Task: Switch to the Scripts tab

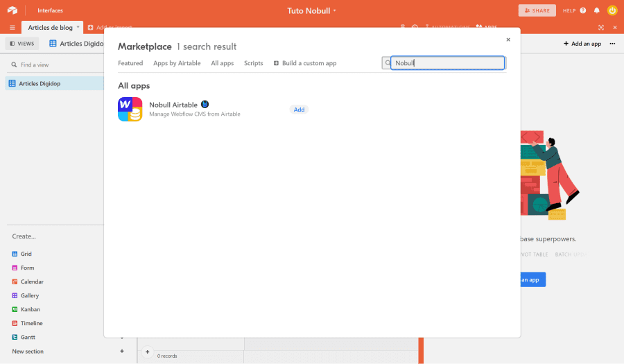Action: click(254, 63)
